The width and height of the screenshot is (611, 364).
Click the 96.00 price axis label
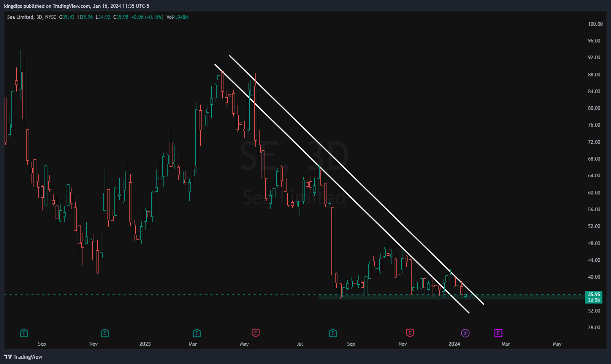594,41
